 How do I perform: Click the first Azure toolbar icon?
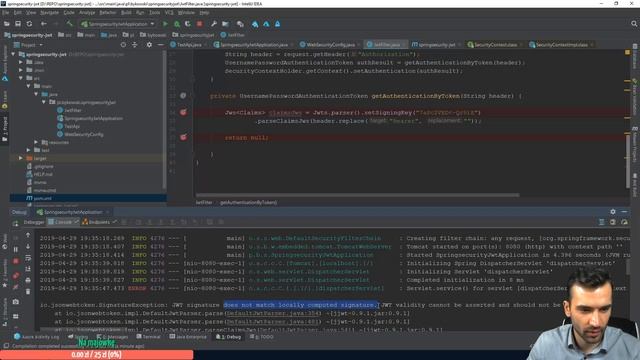point(255,24)
